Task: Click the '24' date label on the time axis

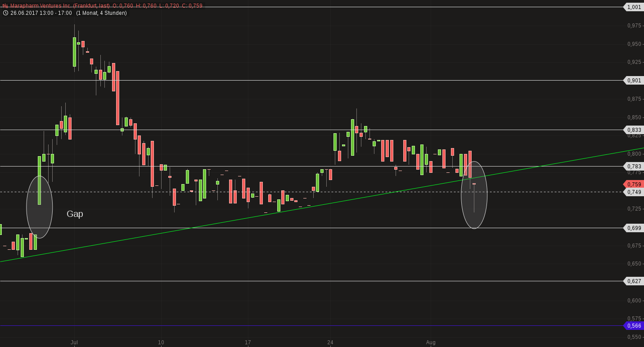Action: 330,342
